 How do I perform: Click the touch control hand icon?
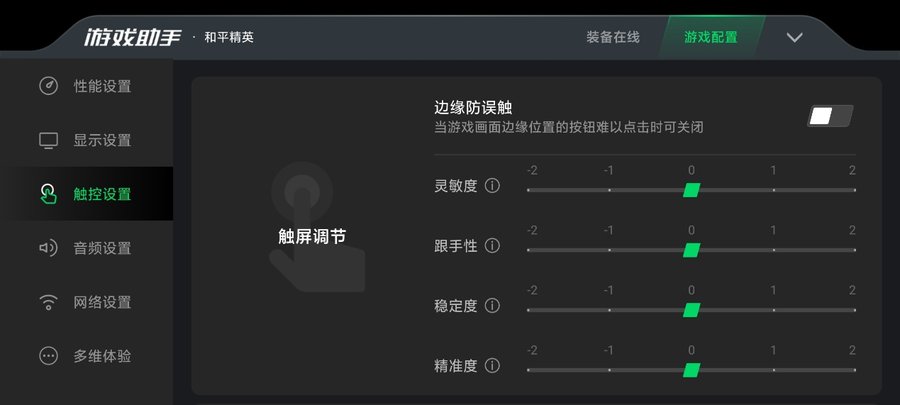[x=48, y=193]
